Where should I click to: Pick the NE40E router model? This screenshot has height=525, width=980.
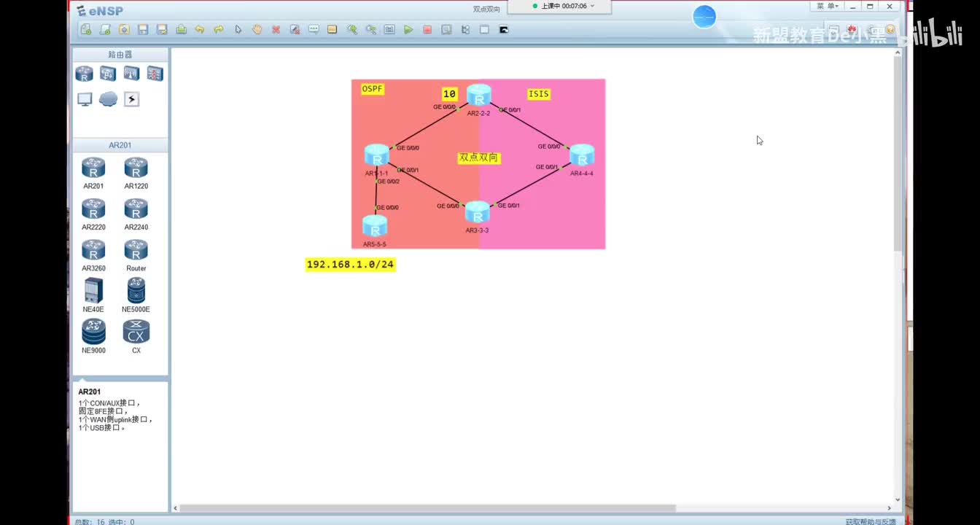click(93, 295)
